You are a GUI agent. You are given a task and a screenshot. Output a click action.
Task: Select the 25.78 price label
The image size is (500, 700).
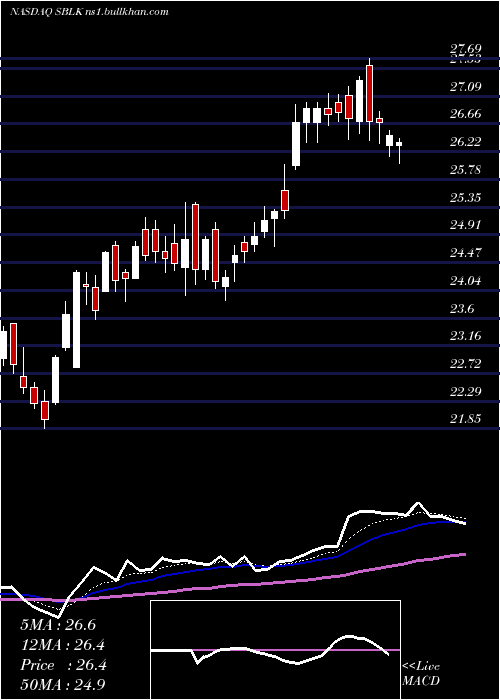pyautogui.click(x=465, y=169)
